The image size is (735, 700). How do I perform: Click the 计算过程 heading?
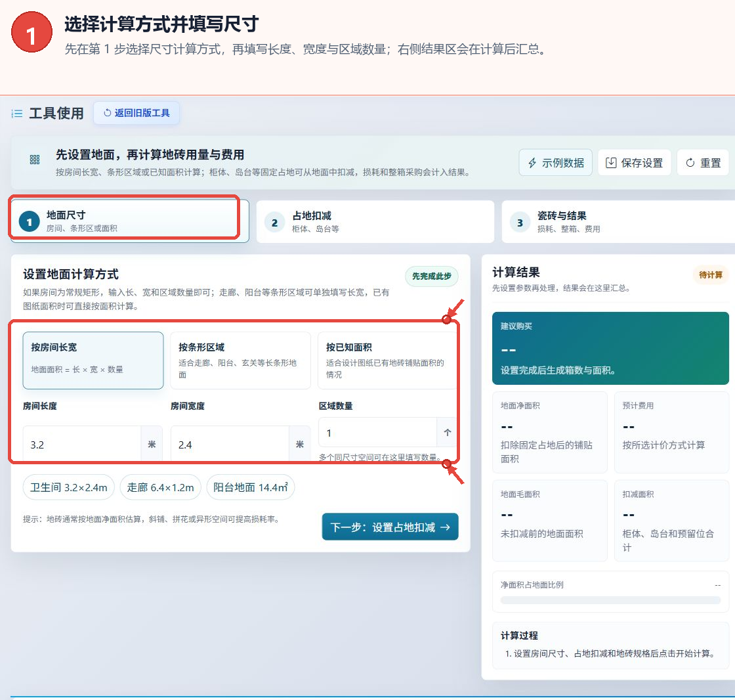click(x=519, y=635)
